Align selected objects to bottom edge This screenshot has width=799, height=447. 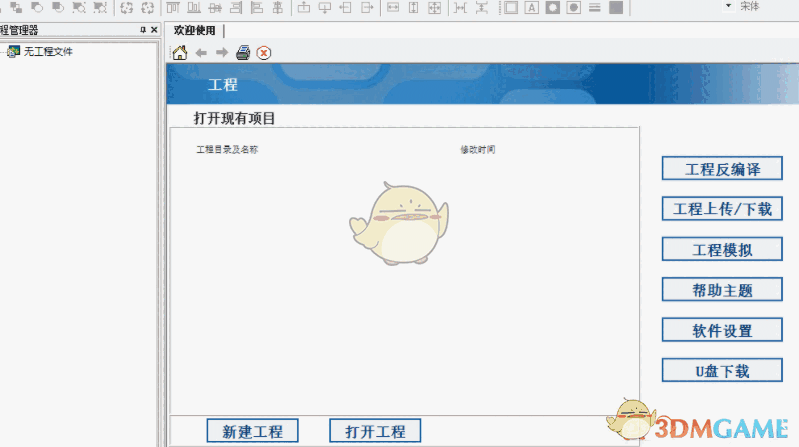[x=194, y=8]
